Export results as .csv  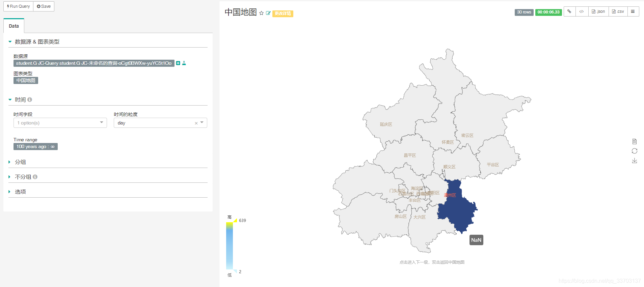(618, 11)
